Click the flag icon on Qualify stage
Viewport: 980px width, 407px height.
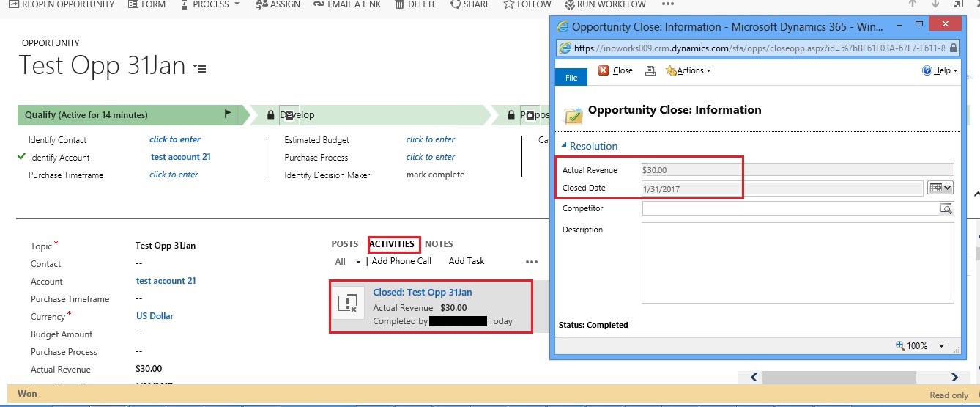coord(228,114)
